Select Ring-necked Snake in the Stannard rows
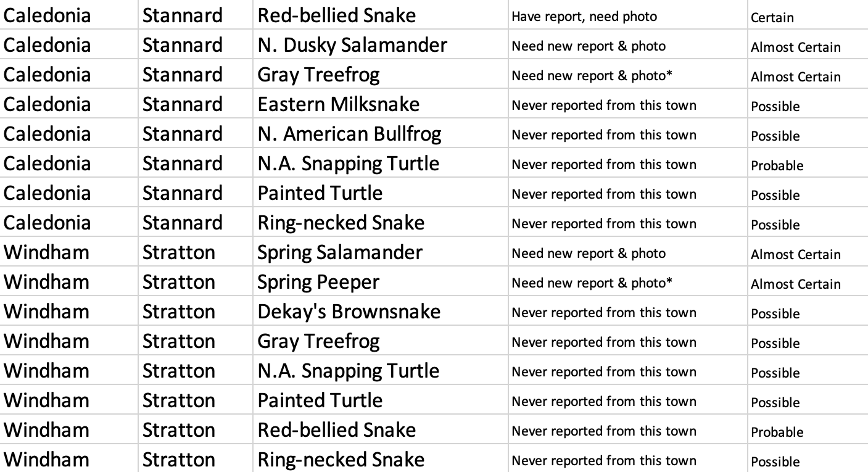The width and height of the screenshot is (868, 472). (x=341, y=223)
